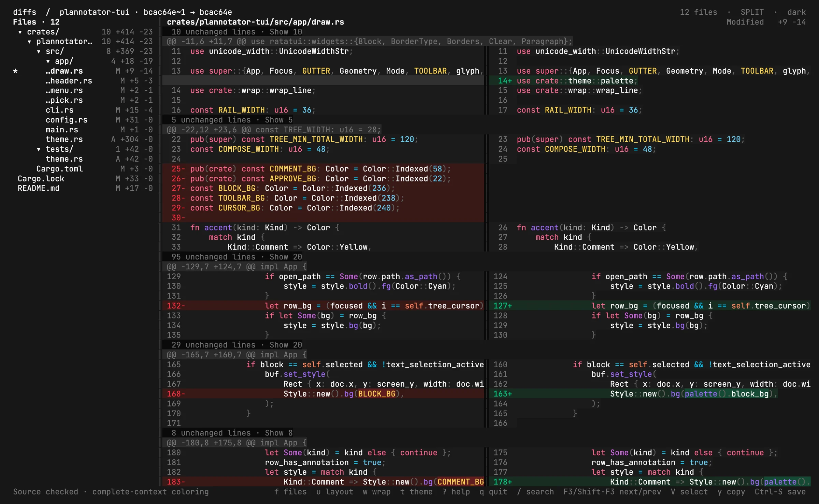
Task: Click 'V select' in footer
Action: tap(689, 492)
